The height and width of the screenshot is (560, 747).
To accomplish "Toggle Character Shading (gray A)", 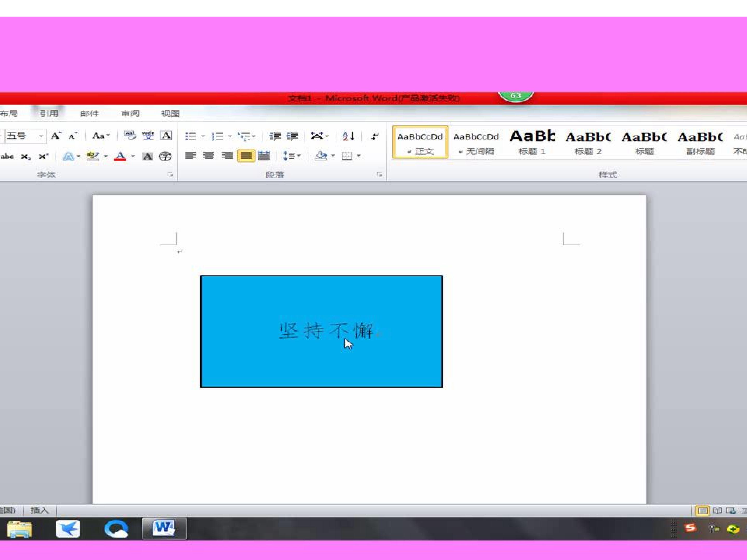I will coord(147,156).
